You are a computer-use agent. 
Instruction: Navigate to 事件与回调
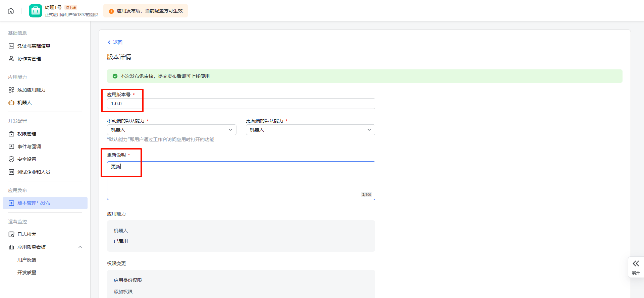29,146
